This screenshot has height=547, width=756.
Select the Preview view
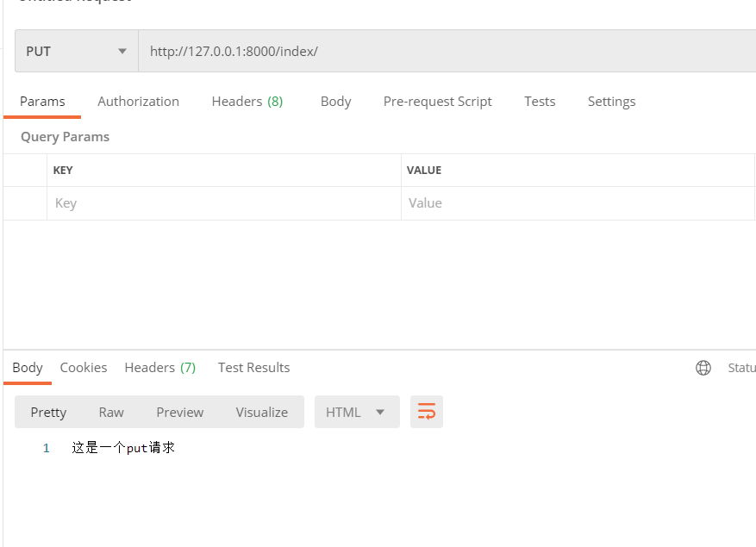pyautogui.click(x=180, y=412)
